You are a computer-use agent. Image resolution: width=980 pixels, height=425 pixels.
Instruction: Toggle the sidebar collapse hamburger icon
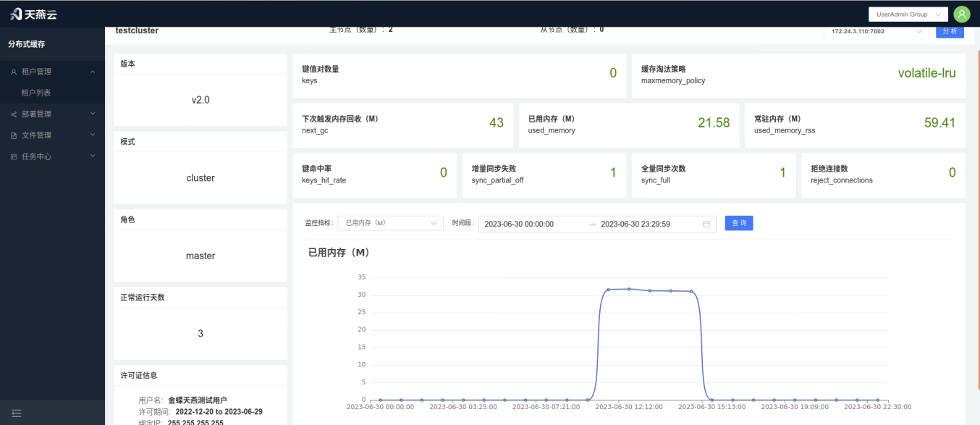[x=16, y=413]
